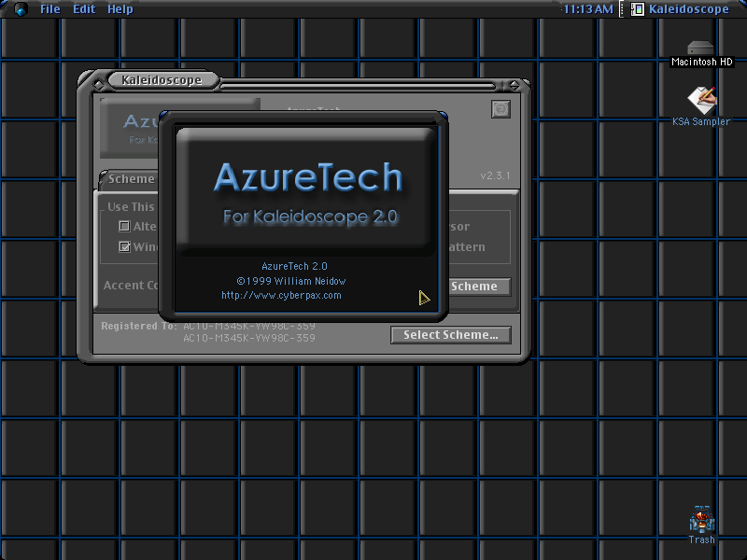Click the ©1999 William Neidow text
The image size is (747, 560).
(x=291, y=281)
